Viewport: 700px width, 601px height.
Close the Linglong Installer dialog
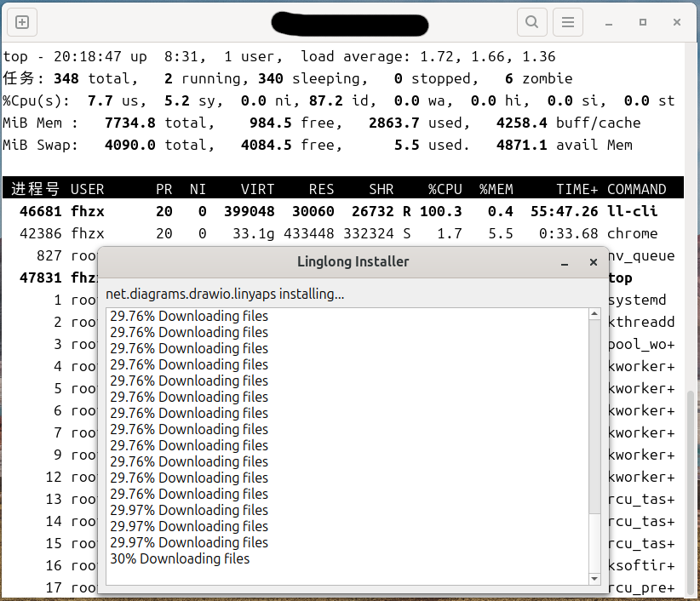click(x=594, y=262)
